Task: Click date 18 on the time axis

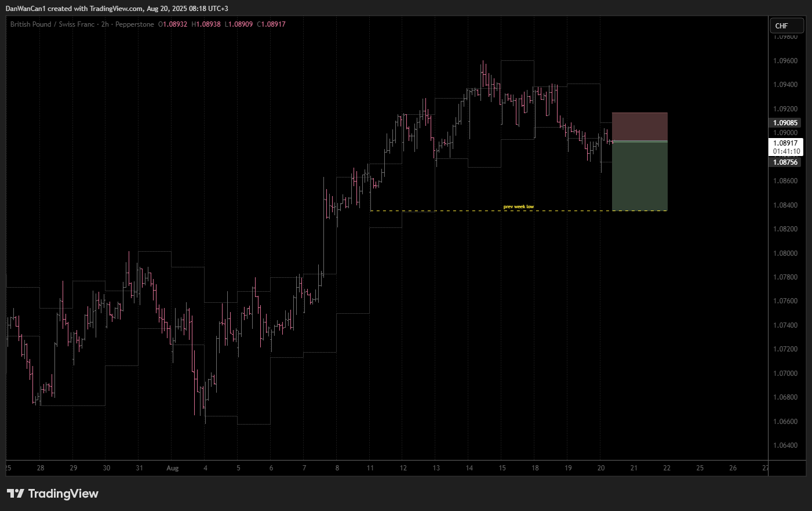Action: point(536,468)
